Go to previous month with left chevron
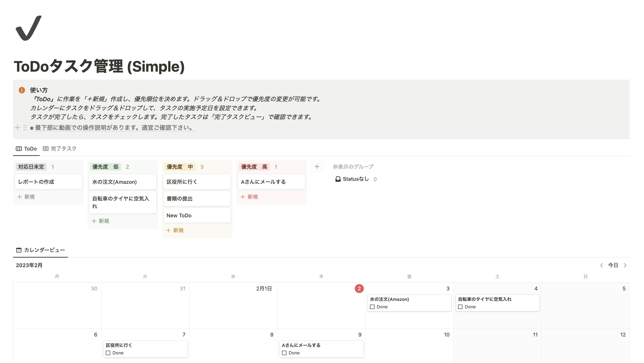 tap(601, 265)
